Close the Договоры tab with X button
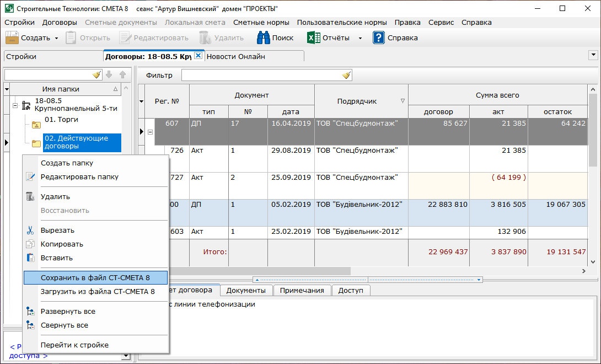 [x=198, y=56]
